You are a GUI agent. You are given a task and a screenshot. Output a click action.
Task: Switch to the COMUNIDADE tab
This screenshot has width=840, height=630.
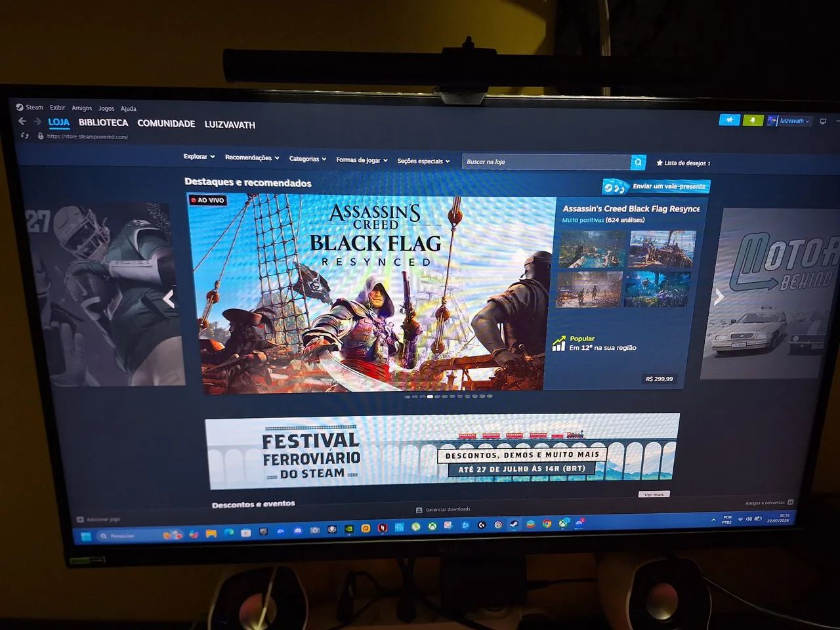[166, 123]
